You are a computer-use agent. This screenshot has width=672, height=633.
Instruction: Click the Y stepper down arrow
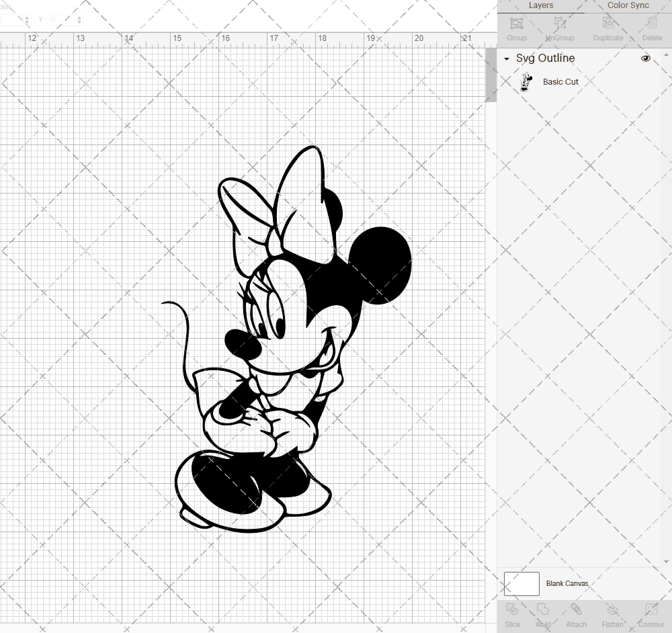point(80,22)
